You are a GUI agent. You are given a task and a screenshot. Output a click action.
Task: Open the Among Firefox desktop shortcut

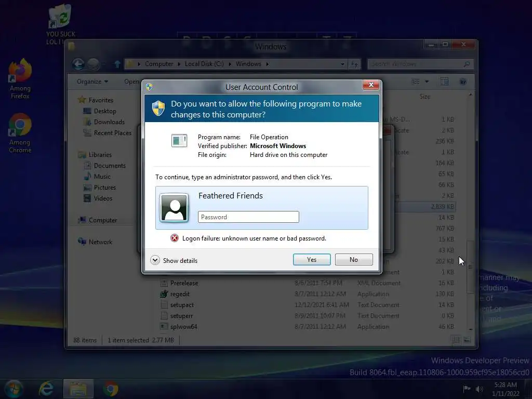pos(20,79)
